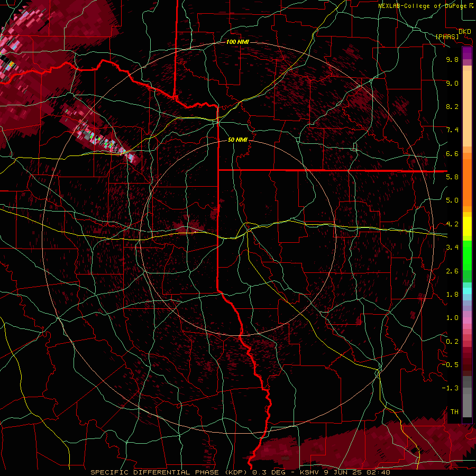Click the 4.2 value on the scale

(452, 224)
